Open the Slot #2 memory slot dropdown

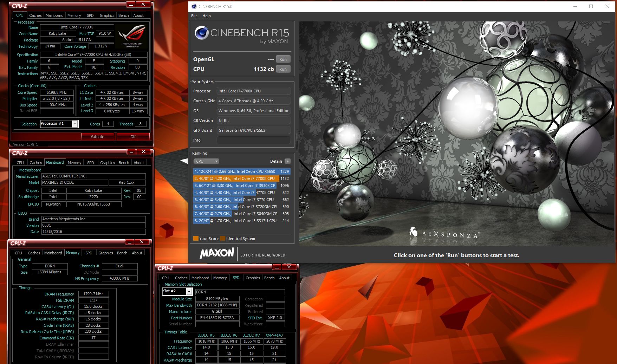click(x=189, y=291)
